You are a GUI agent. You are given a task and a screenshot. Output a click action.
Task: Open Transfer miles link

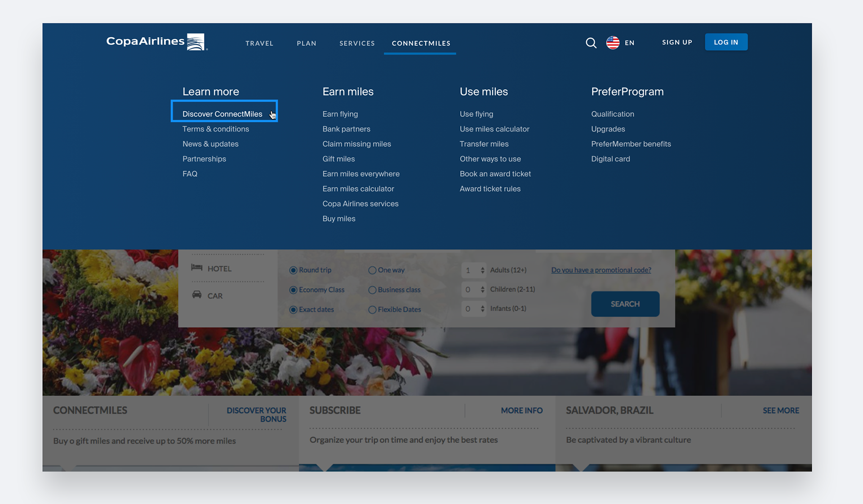click(484, 144)
